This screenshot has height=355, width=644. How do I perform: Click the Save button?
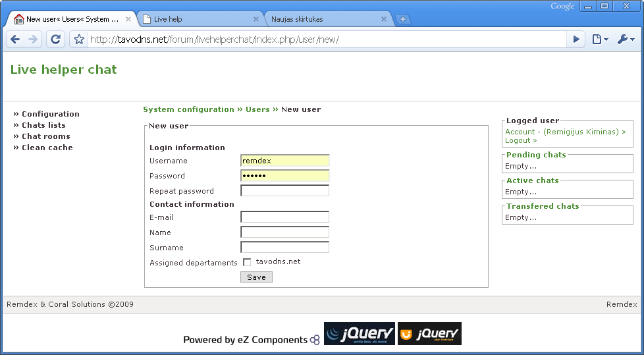tap(256, 277)
